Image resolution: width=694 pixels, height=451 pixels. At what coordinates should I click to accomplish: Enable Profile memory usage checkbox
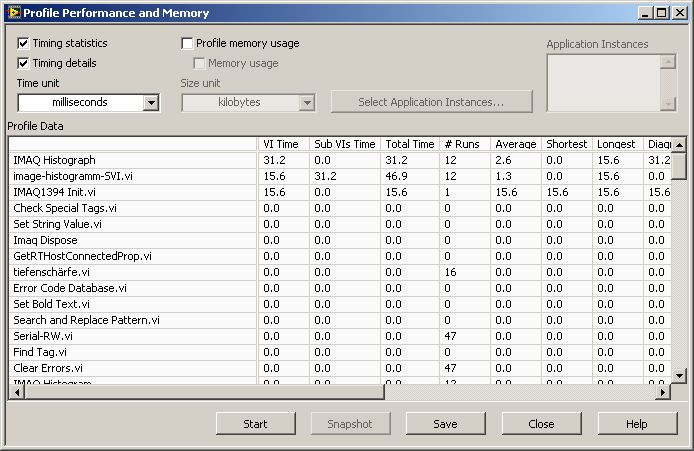tap(187, 44)
